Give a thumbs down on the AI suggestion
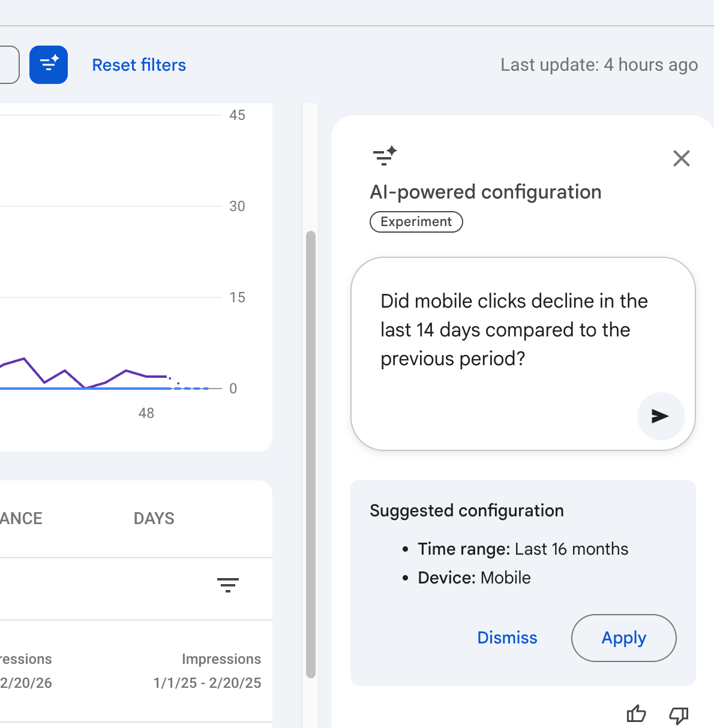Viewport: 714px width, 728px height. coord(678,714)
